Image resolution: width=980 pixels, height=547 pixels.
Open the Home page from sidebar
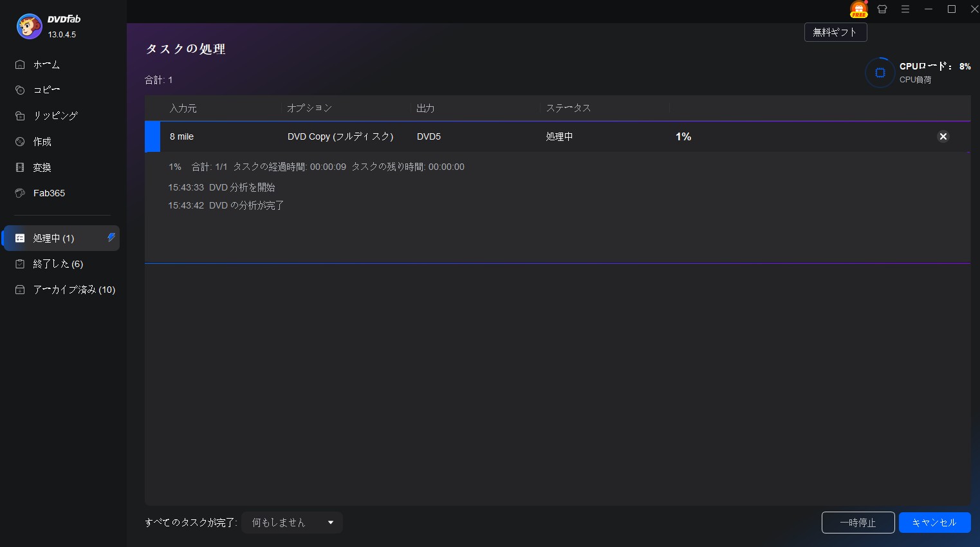[46, 64]
